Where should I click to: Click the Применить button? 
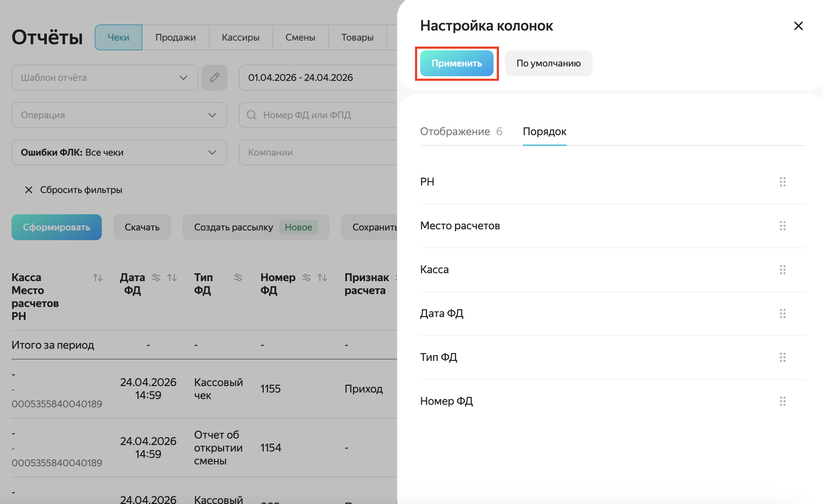457,63
